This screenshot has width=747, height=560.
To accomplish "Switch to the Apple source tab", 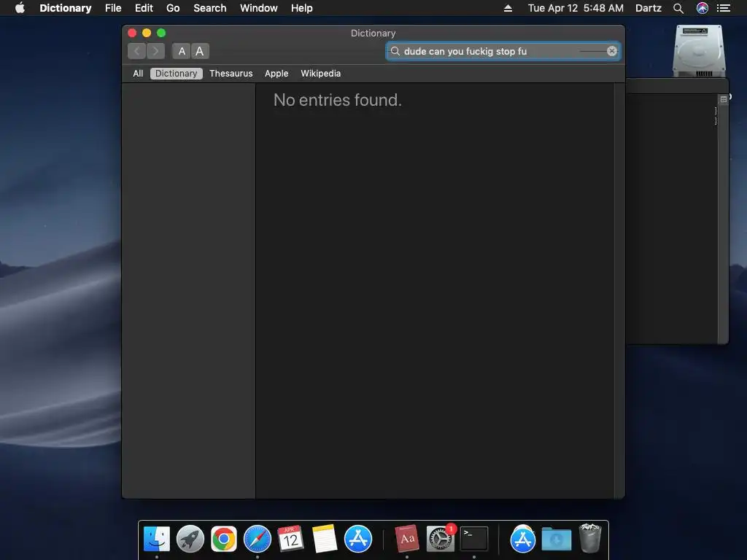I will (x=276, y=74).
